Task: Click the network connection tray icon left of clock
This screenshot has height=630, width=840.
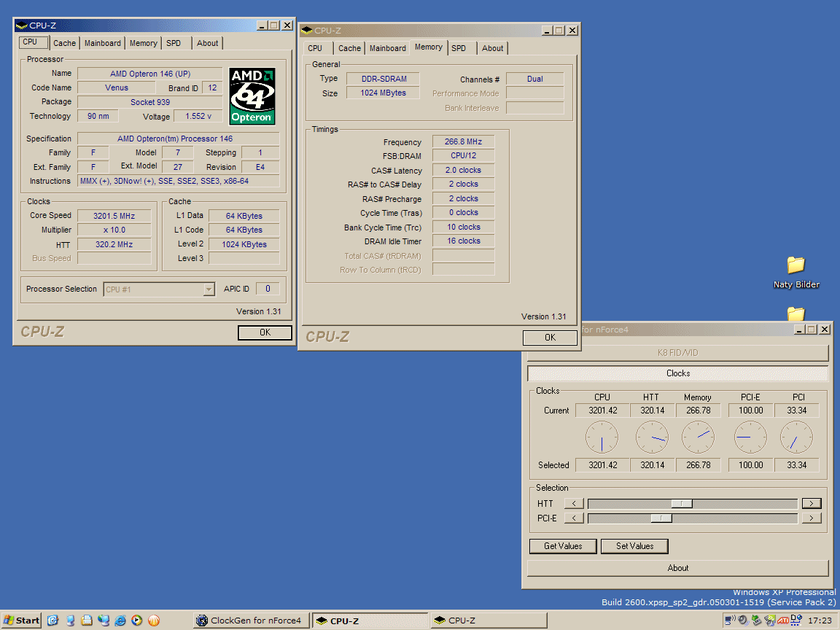Action: (796, 621)
